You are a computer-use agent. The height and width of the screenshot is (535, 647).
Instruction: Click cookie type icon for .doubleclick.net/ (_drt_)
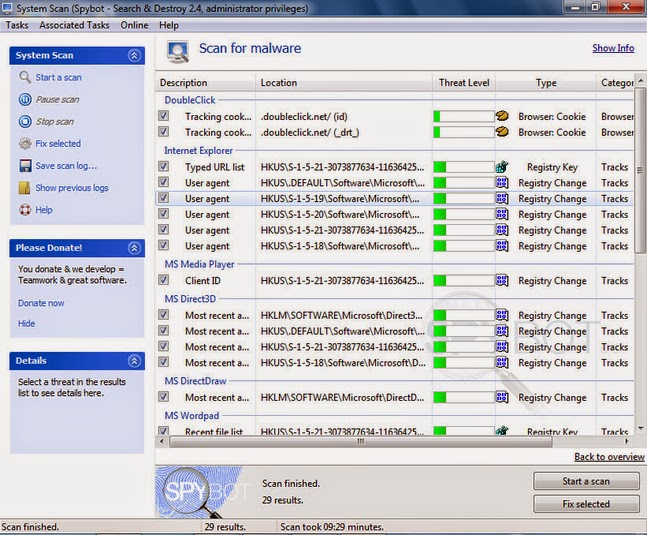click(502, 132)
